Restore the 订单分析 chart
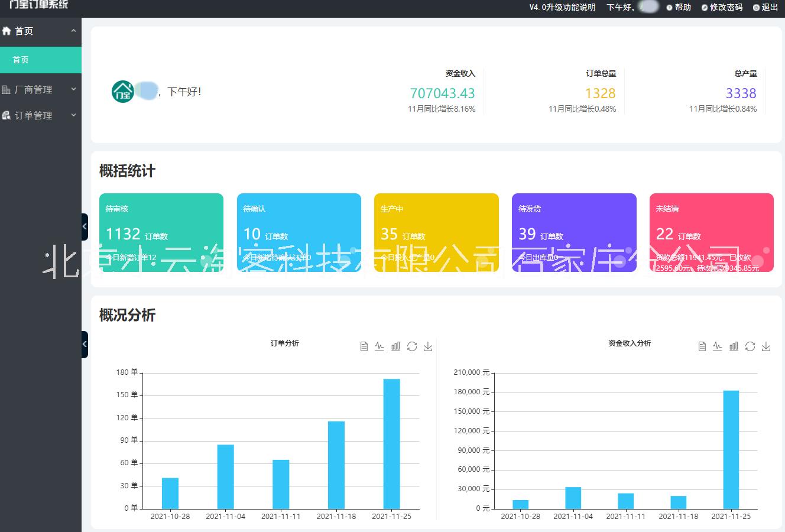 [x=412, y=346]
